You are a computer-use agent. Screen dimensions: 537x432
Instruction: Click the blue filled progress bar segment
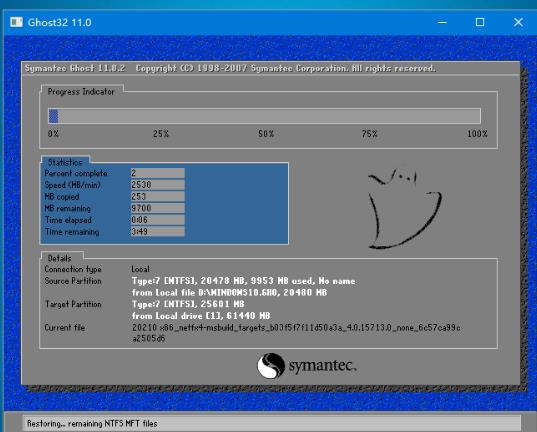pyautogui.click(x=53, y=116)
